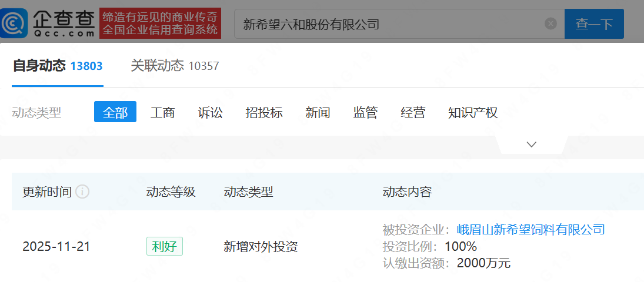The image size is (644, 282).
Task: Click the Qcc.com logo icon
Action: [x=14, y=23]
